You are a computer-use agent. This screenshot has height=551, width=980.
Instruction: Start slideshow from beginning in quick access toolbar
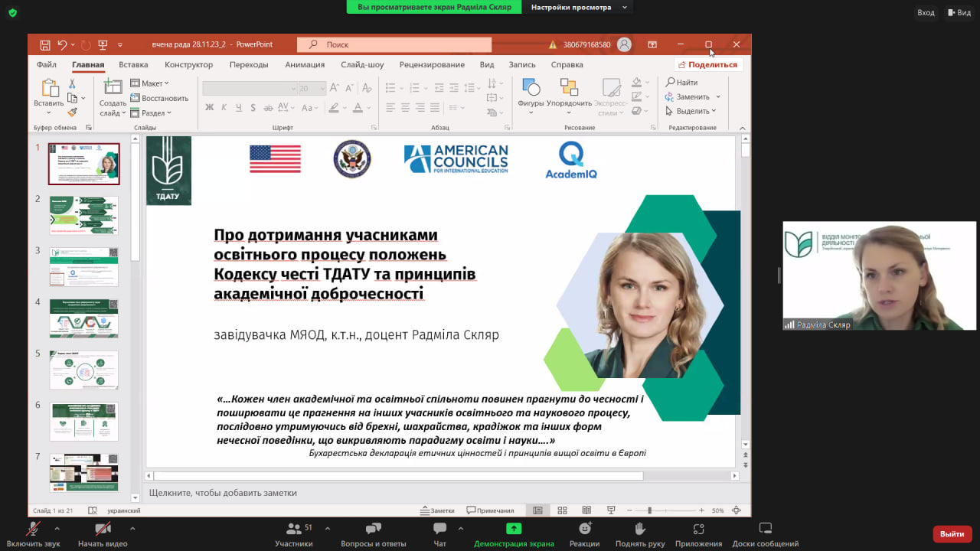pyautogui.click(x=103, y=45)
